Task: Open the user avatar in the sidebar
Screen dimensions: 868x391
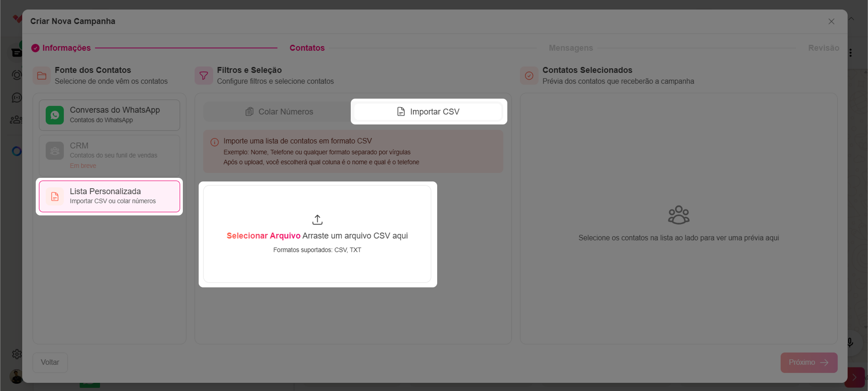Action: 16,376
